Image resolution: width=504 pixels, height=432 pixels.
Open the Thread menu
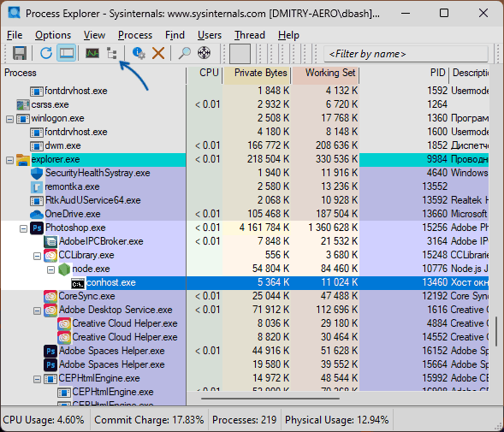coord(250,35)
